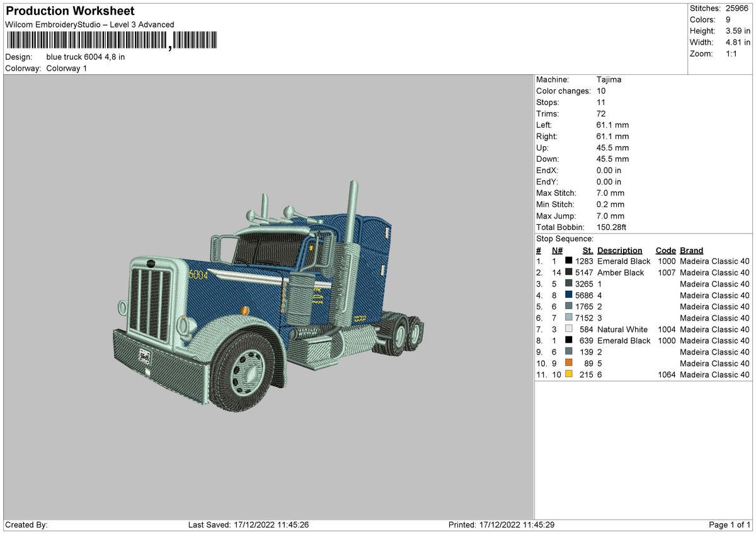Click the Page 1 of 1 text
Viewport: 756px width, 534px height.
(x=729, y=524)
